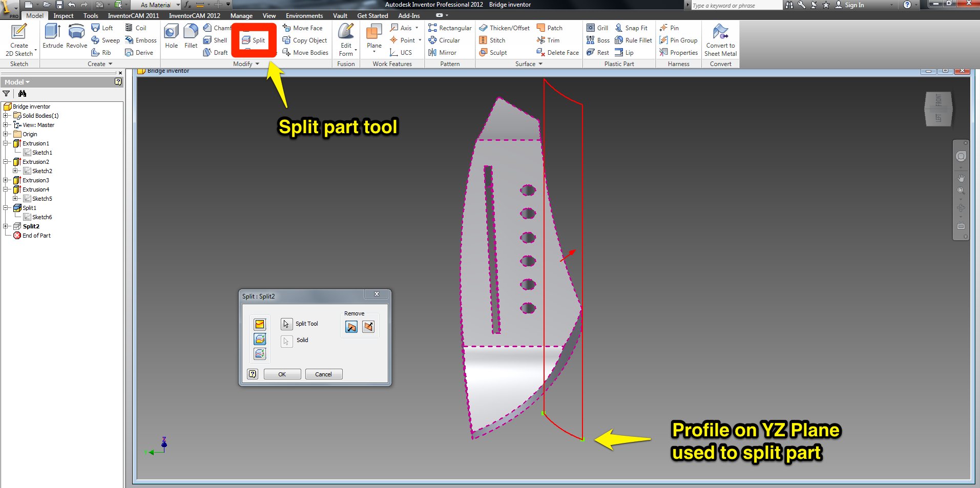Image resolution: width=980 pixels, height=488 pixels.
Task: Open the Edit Form tool
Action: [x=346, y=40]
